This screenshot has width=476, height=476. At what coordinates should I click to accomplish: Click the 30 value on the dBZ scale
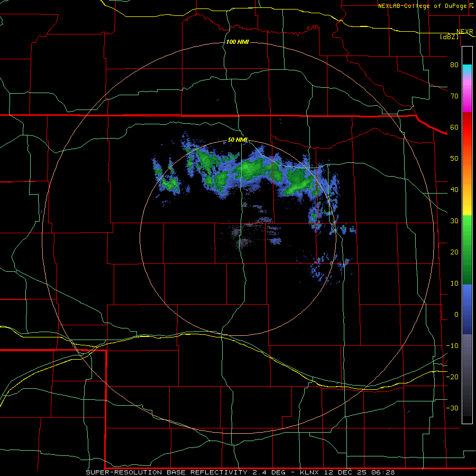pos(454,221)
